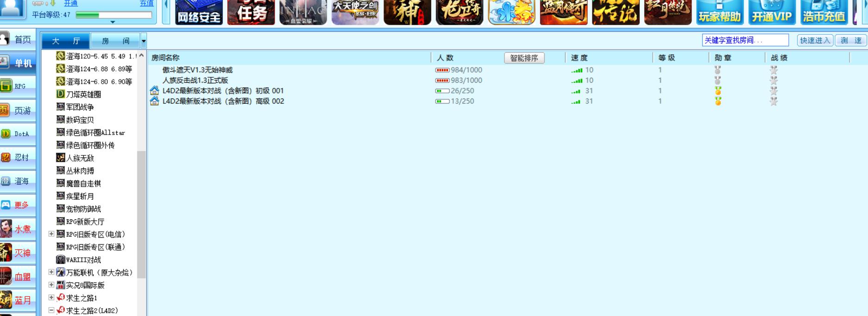Click house icon of L4D2 高级 002 room
This screenshot has height=316, width=868.
tap(155, 101)
